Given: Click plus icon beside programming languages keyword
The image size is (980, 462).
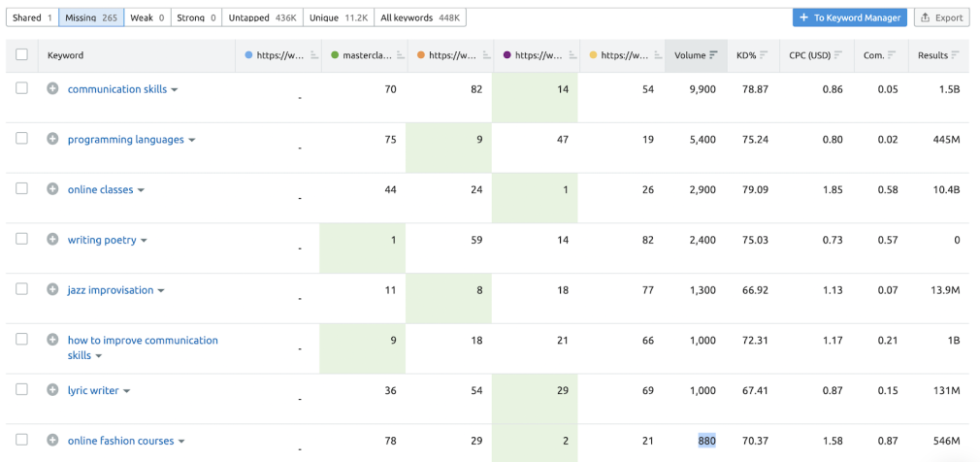Looking at the screenshot, I should (52, 140).
